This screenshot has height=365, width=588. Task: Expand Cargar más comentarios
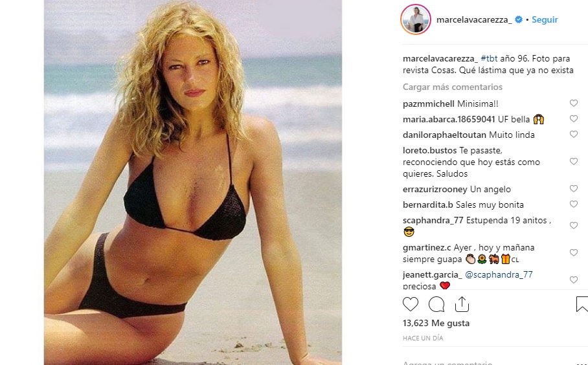(x=452, y=87)
